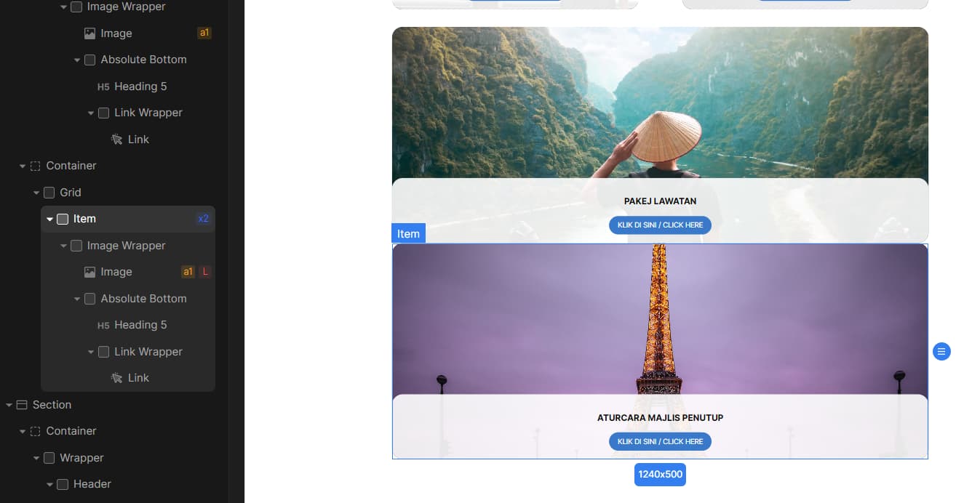Click the Section element icon
The image size is (980, 503).
[22, 405]
